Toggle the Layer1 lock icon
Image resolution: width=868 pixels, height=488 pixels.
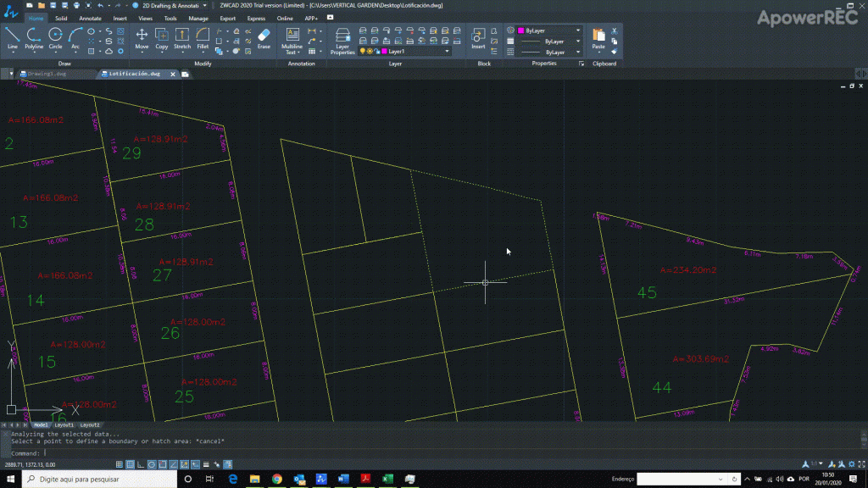click(x=376, y=52)
